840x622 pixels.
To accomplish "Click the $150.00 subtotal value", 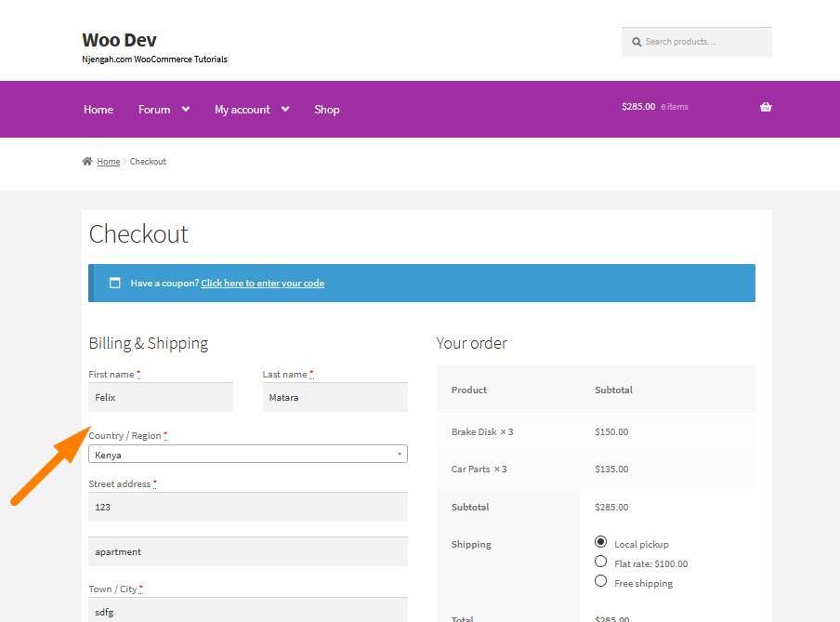I will click(x=611, y=431).
